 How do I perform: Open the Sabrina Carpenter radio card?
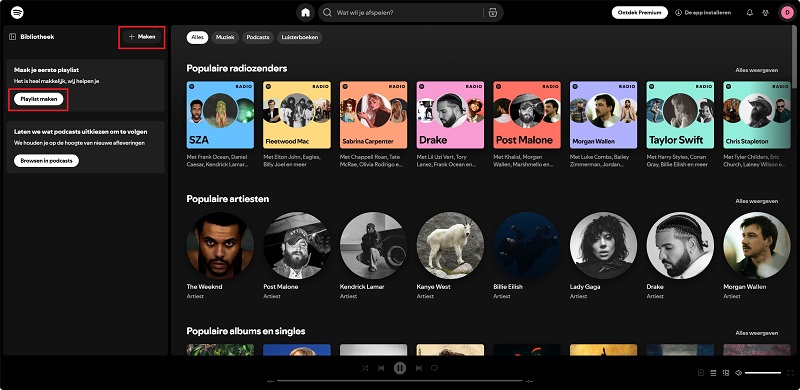pos(373,115)
